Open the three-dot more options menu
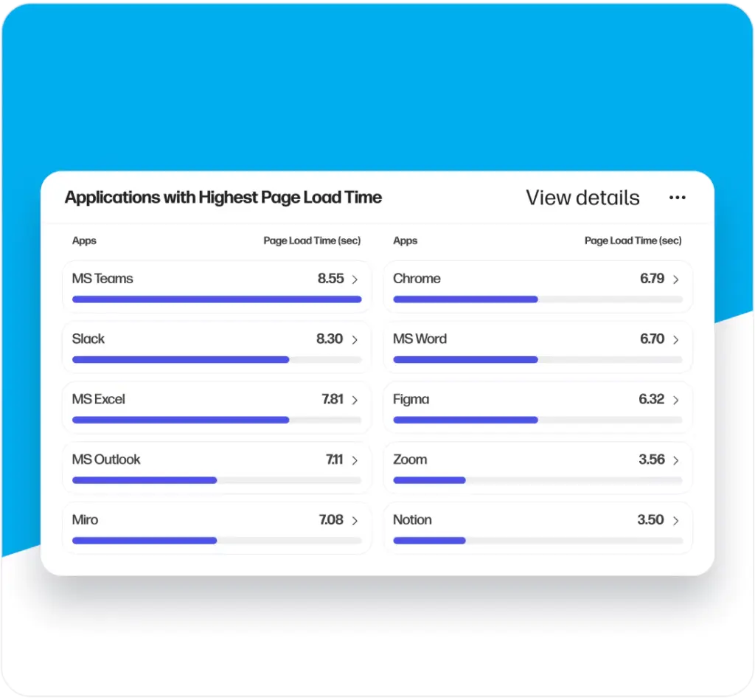 (677, 198)
